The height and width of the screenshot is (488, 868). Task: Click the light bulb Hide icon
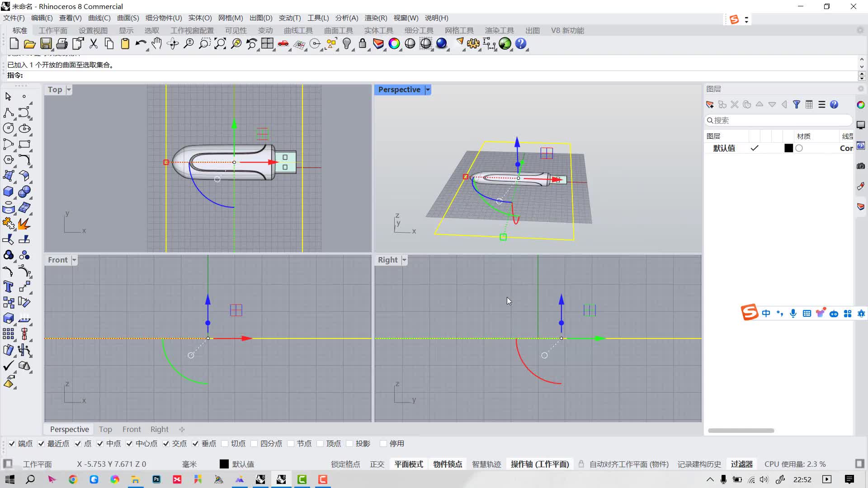(347, 43)
